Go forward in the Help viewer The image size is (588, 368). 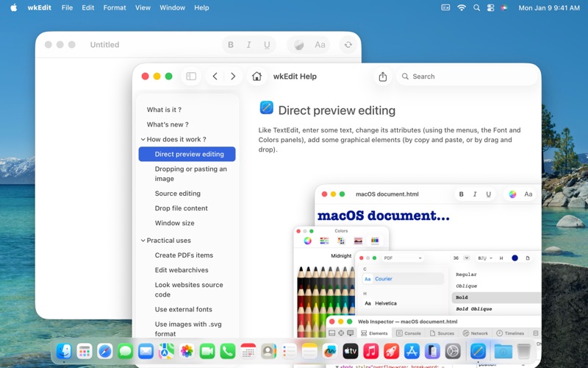click(233, 77)
